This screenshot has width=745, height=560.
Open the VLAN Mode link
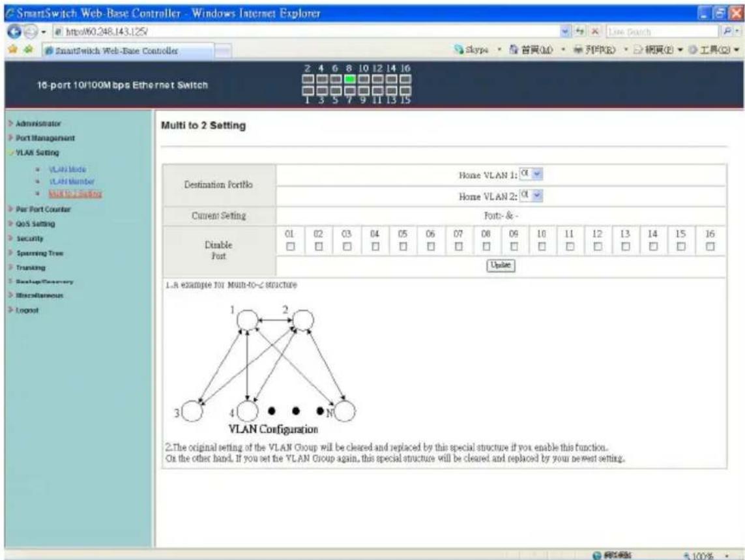point(68,169)
